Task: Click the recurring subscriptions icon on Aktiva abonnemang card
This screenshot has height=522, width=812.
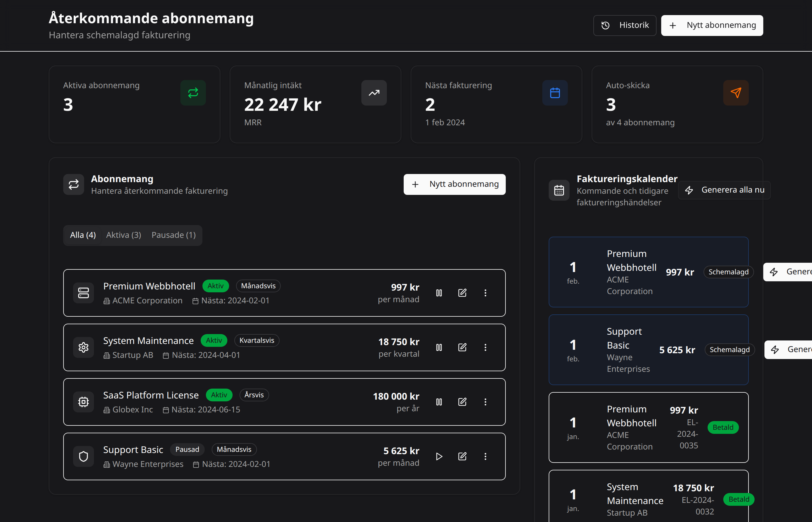Action: click(193, 93)
